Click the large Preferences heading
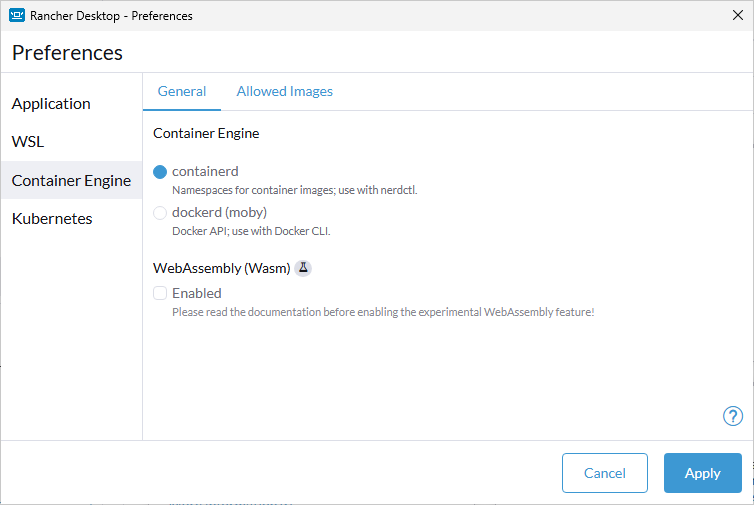754x505 pixels. (x=67, y=53)
